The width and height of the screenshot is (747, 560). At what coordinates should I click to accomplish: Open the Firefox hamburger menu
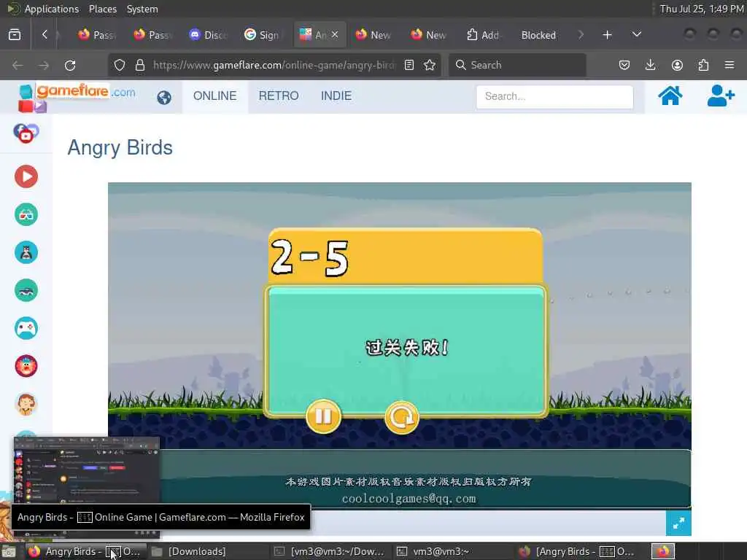(729, 65)
